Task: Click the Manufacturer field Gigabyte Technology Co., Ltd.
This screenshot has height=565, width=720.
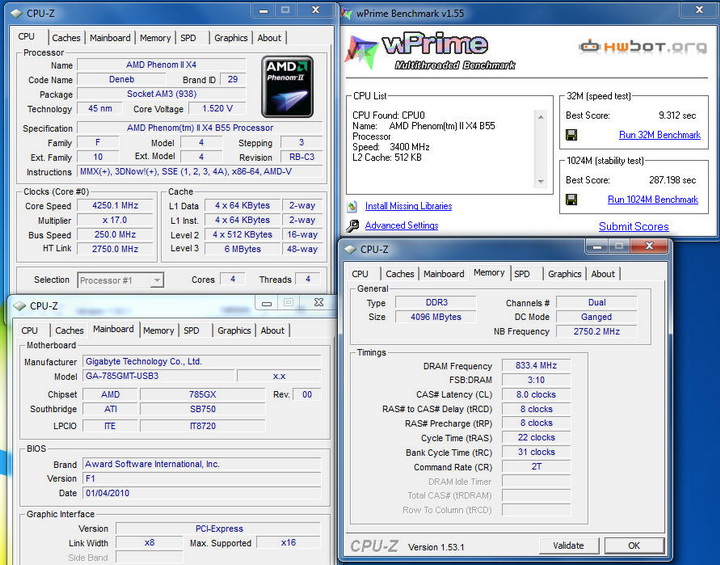Action: tap(202, 362)
